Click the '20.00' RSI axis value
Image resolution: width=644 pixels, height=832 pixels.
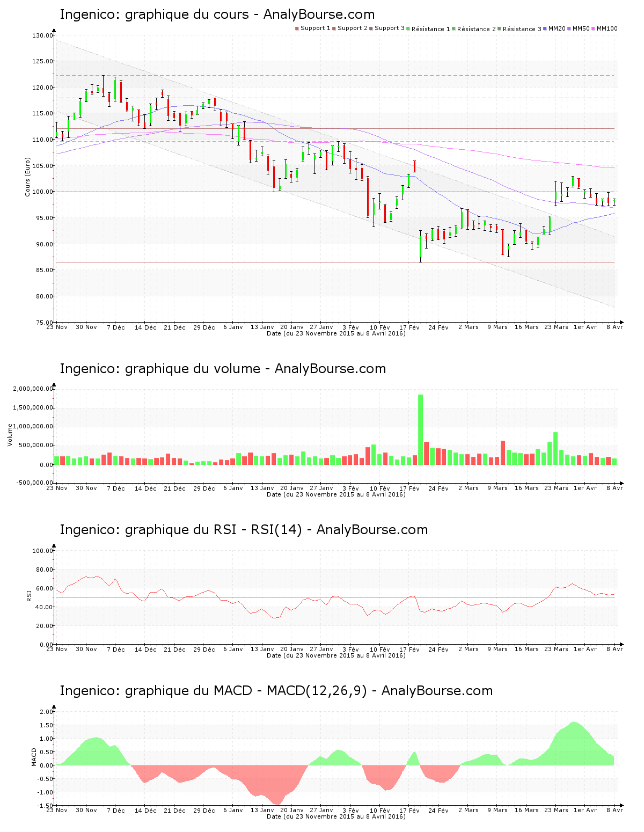[x=44, y=626]
